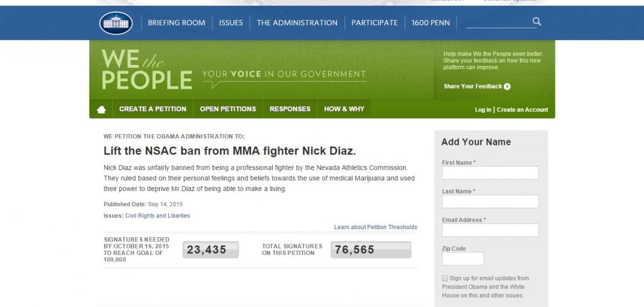Open the Participate menu
Viewport: 644px width, 307px height.
click(375, 23)
